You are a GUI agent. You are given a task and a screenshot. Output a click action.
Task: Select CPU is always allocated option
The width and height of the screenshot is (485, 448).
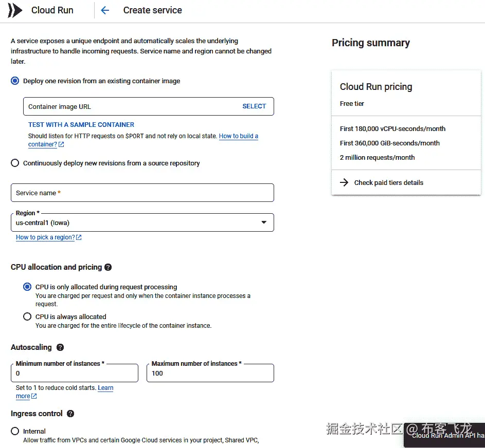click(x=27, y=316)
